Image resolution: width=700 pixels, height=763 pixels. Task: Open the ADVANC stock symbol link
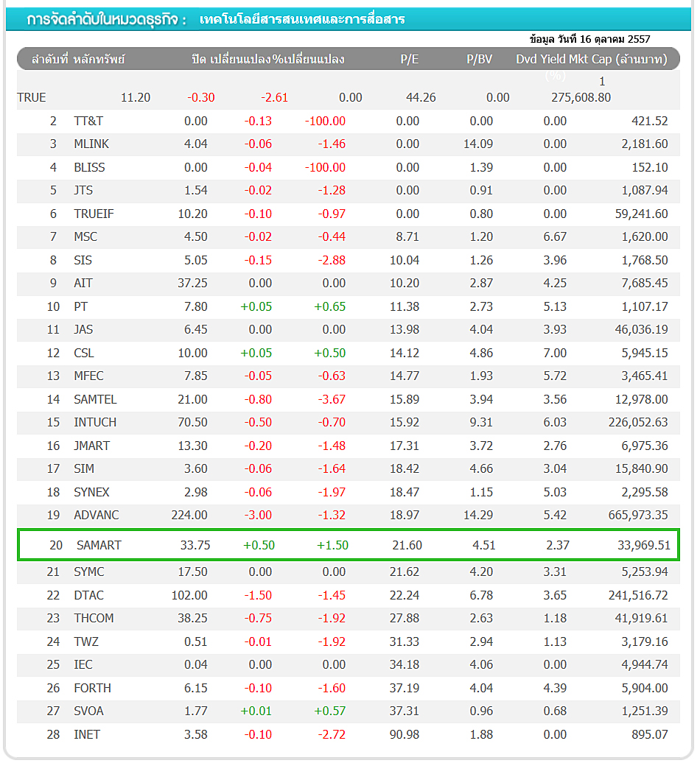96,515
